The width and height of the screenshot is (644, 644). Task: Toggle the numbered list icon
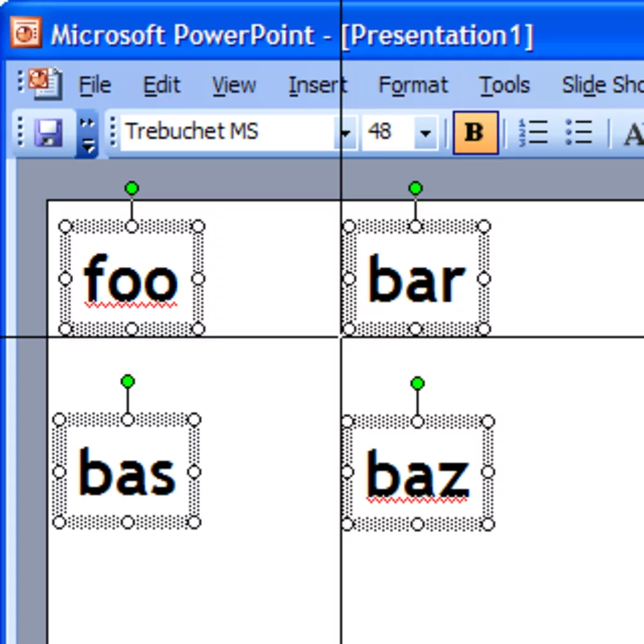tap(532, 133)
